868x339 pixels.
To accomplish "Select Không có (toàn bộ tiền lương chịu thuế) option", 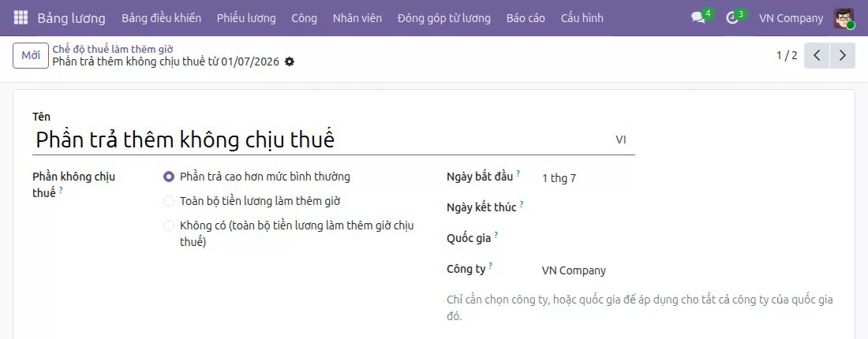I will (x=169, y=225).
